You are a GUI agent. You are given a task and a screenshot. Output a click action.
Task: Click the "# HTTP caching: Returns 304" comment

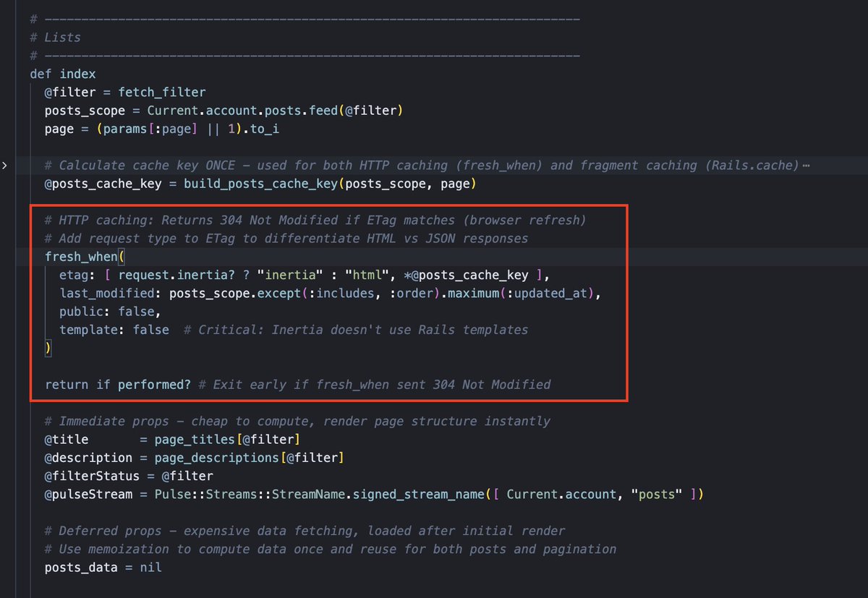pyautogui.click(x=315, y=220)
